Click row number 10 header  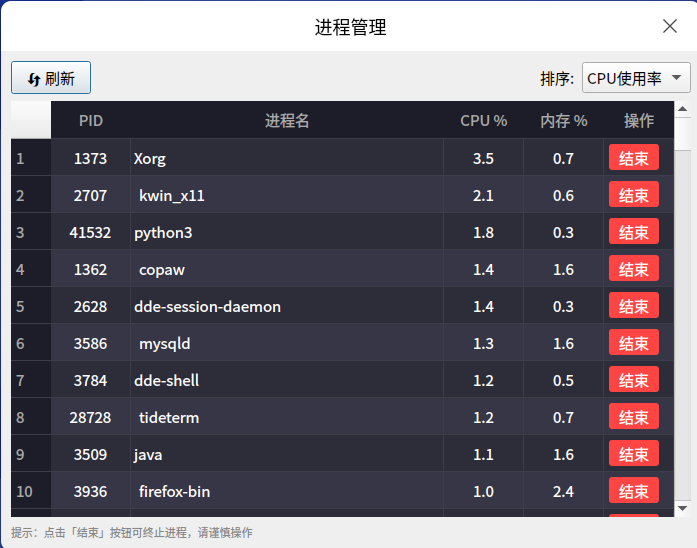(x=31, y=491)
